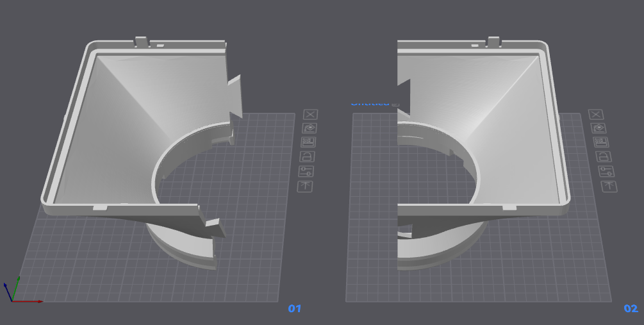Remove plate 02 with its X icon
This screenshot has width=644, height=325.
tap(596, 115)
